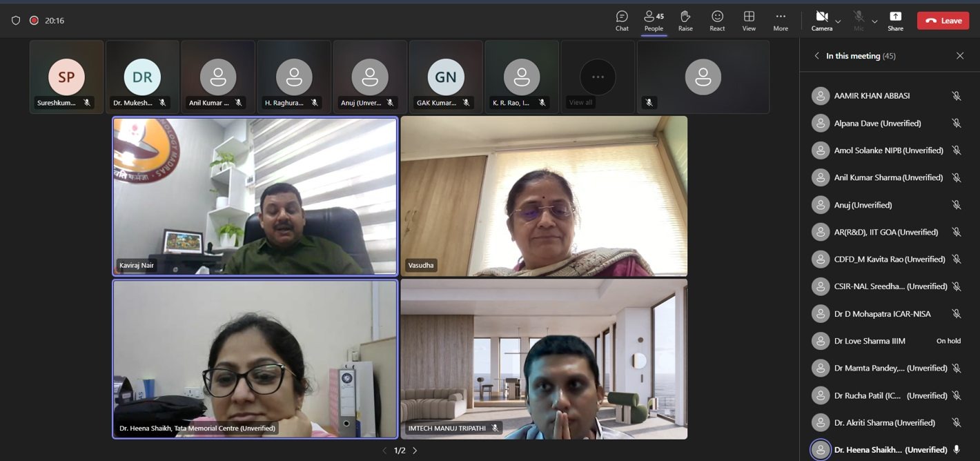Image resolution: width=980 pixels, height=461 pixels.
Task: Open the React emoji menu
Action: coord(717,20)
